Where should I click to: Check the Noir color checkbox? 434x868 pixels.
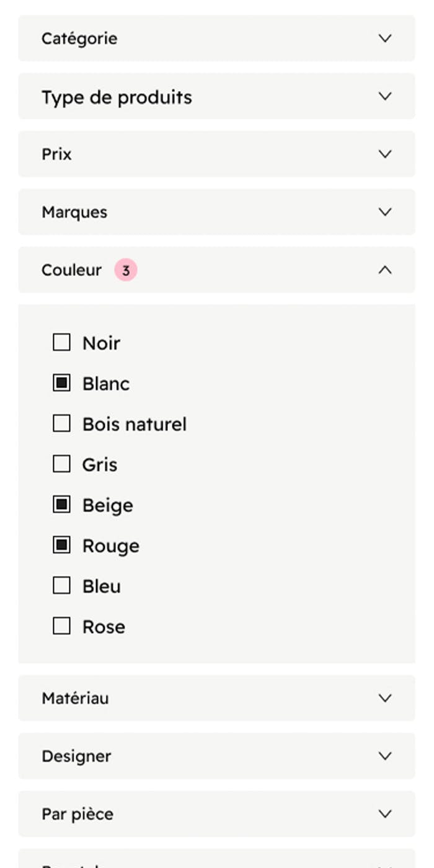61,342
